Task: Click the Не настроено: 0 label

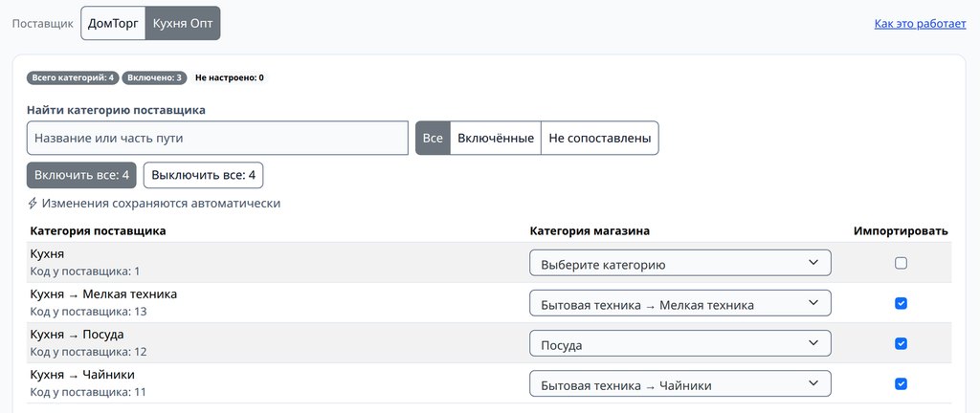Action: click(x=230, y=78)
